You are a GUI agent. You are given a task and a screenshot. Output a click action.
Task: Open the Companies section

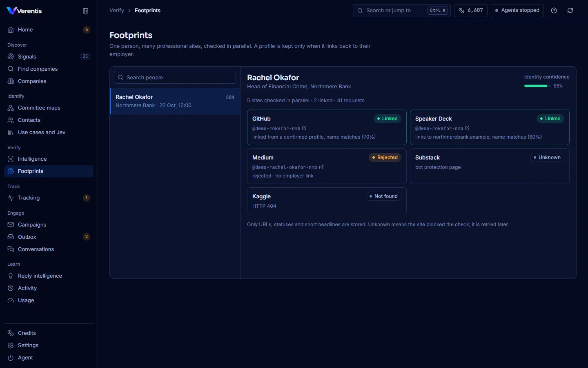click(49, 81)
